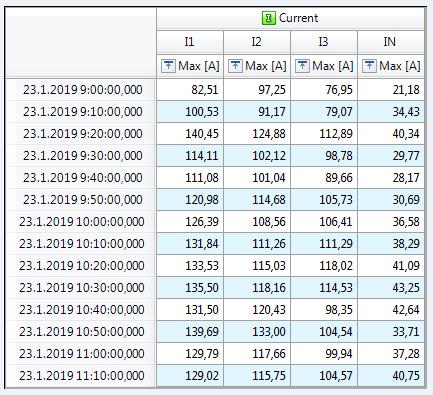The width and height of the screenshot is (433, 395).
Task: Click the Max icon in I3 column
Action: pos(302,66)
